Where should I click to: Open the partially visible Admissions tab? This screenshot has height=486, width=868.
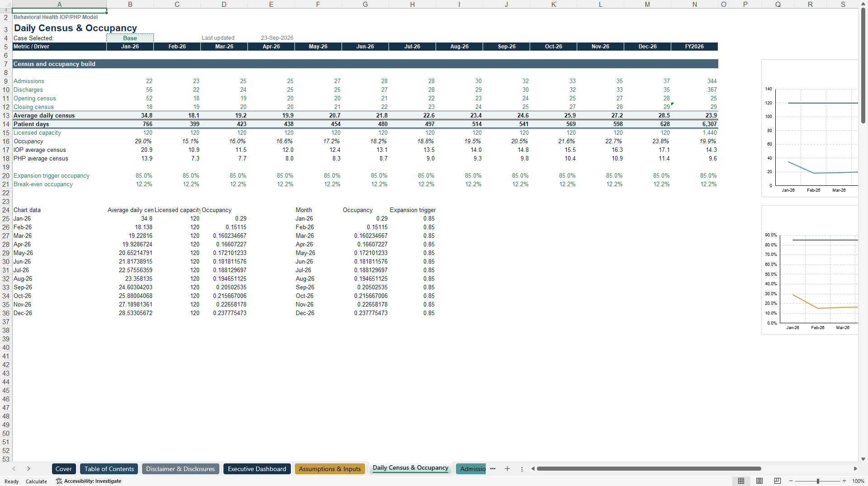(471, 469)
